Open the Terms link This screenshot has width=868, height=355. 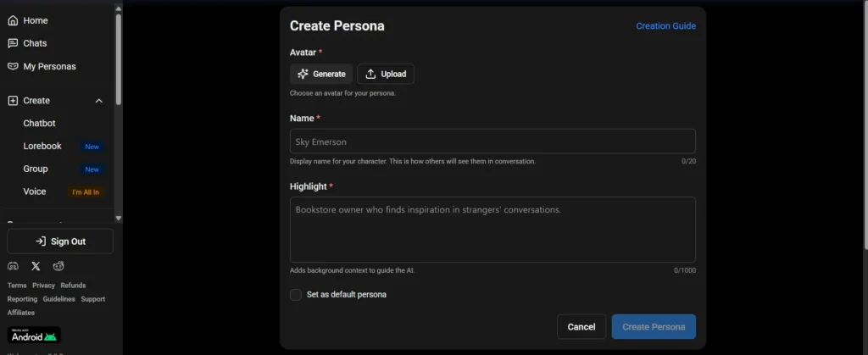point(17,286)
